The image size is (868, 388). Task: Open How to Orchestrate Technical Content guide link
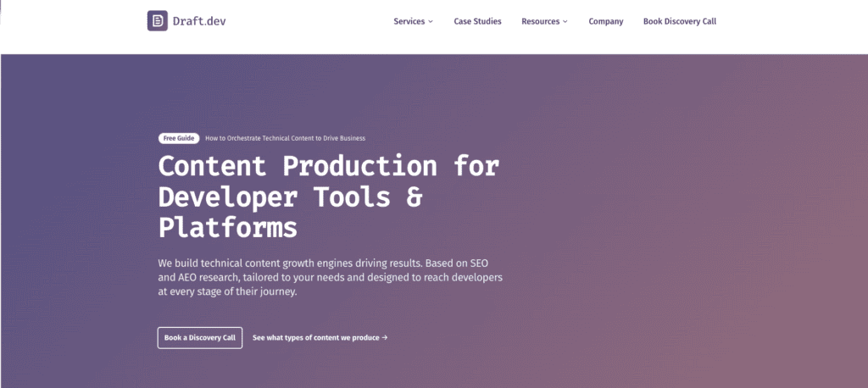[x=285, y=138]
